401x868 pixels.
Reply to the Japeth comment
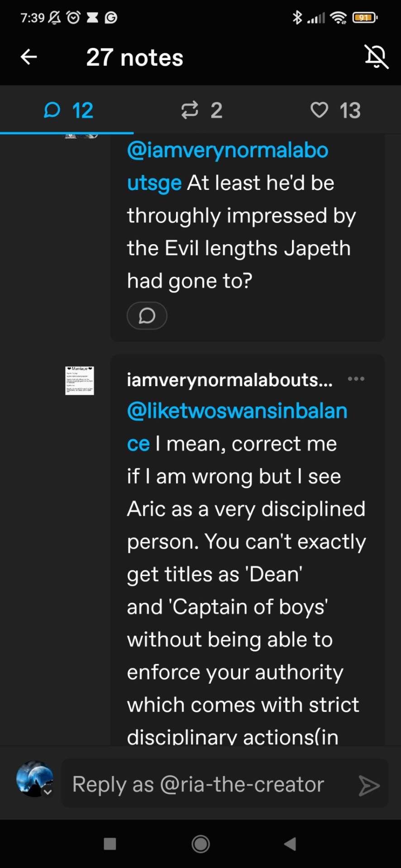(147, 316)
